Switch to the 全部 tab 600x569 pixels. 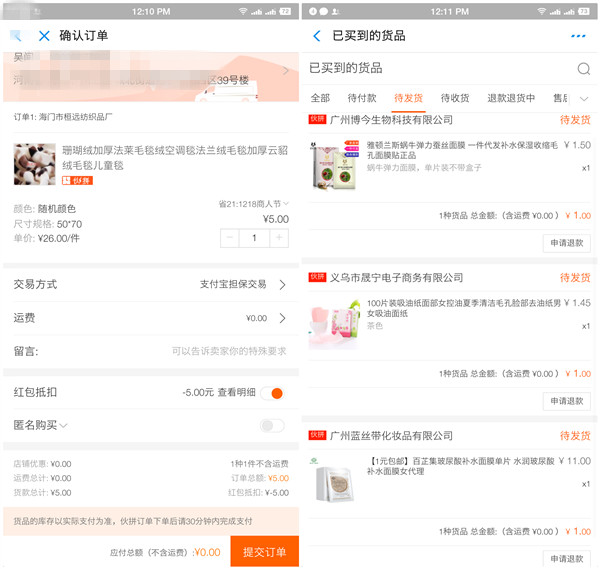pyautogui.click(x=320, y=98)
